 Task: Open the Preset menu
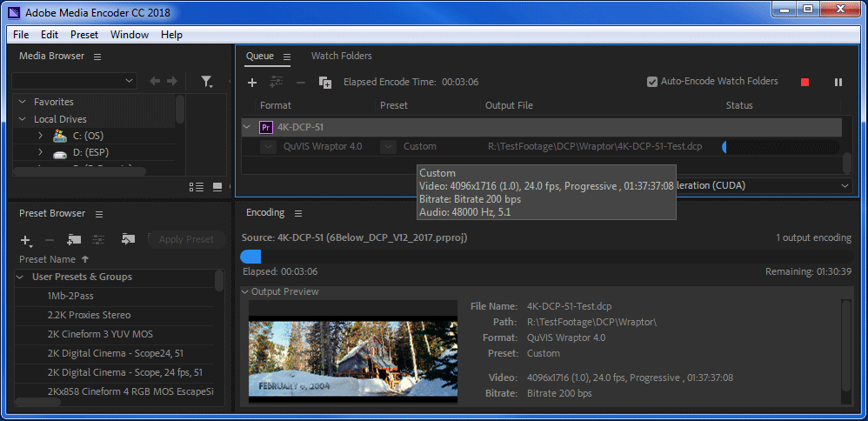(84, 34)
